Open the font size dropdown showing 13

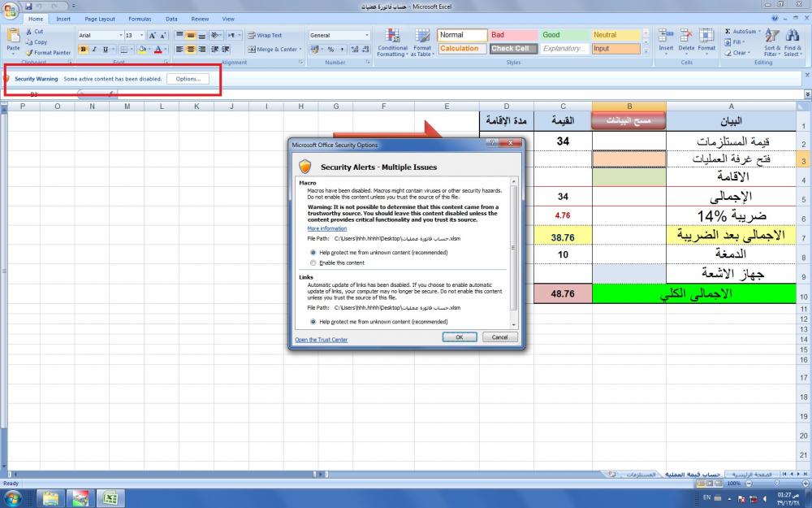[142, 35]
